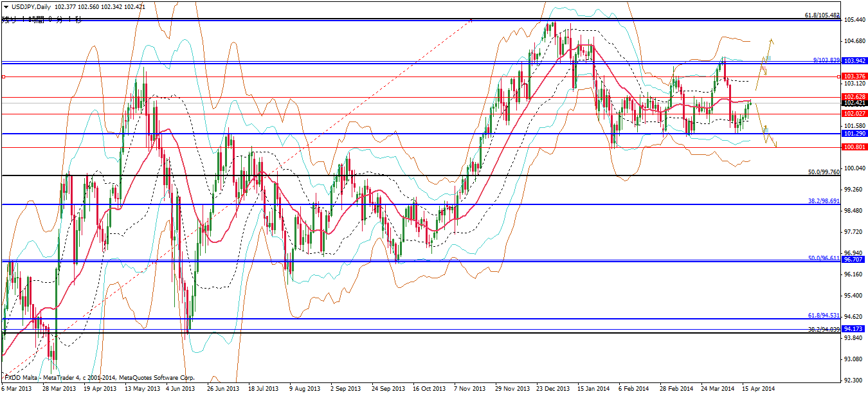Click the blue 96.707 price tag
Image resolution: width=868 pixels, height=394 pixels.
point(853,259)
